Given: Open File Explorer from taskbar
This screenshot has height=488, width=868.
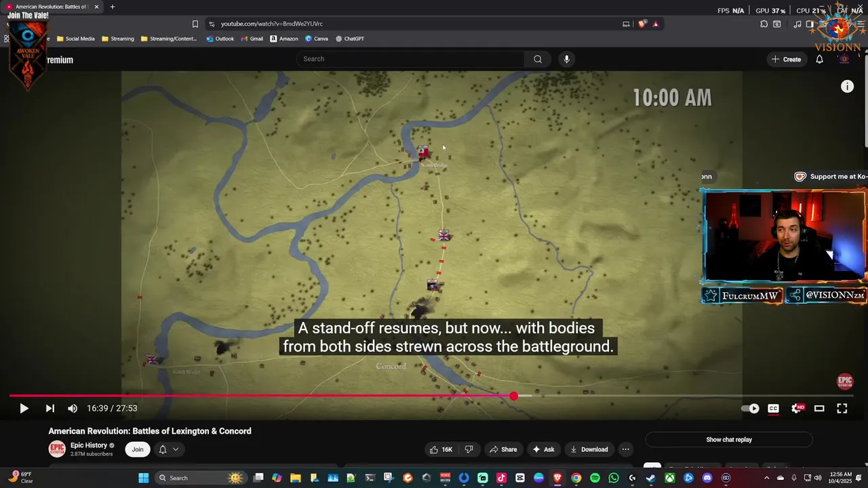Looking at the screenshot, I should (x=295, y=478).
